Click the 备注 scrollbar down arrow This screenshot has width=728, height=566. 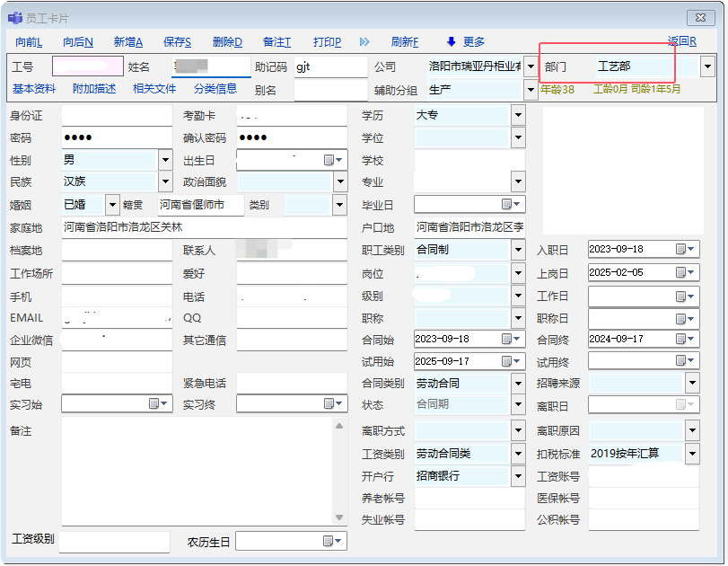339,517
